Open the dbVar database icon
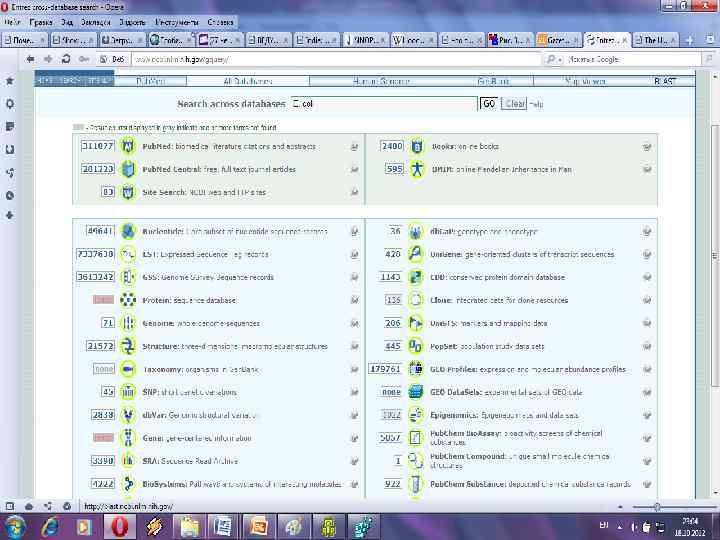The image size is (720, 540). (x=128, y=415)
